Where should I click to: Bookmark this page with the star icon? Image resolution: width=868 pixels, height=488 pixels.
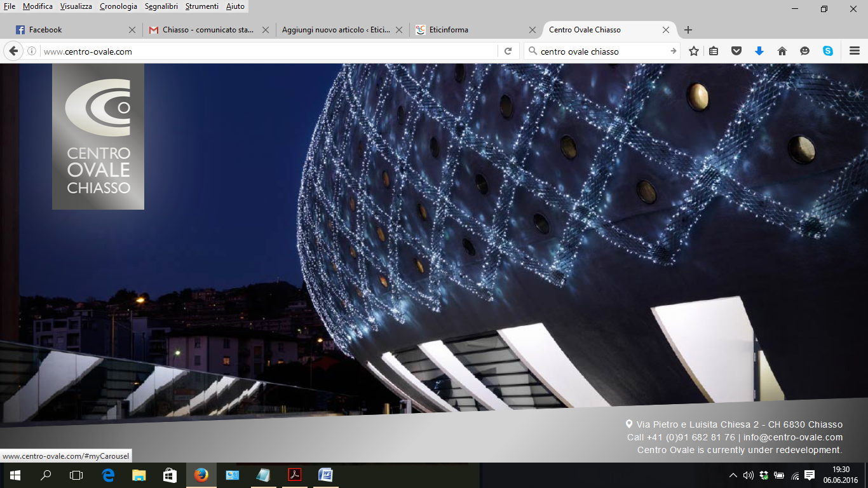[694, 51]
